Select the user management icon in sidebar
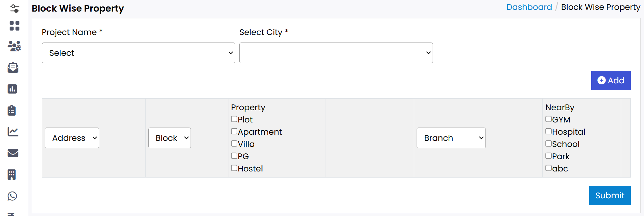Screen dimensions: 644x216 pyautogui.click(x=14, y=47)
